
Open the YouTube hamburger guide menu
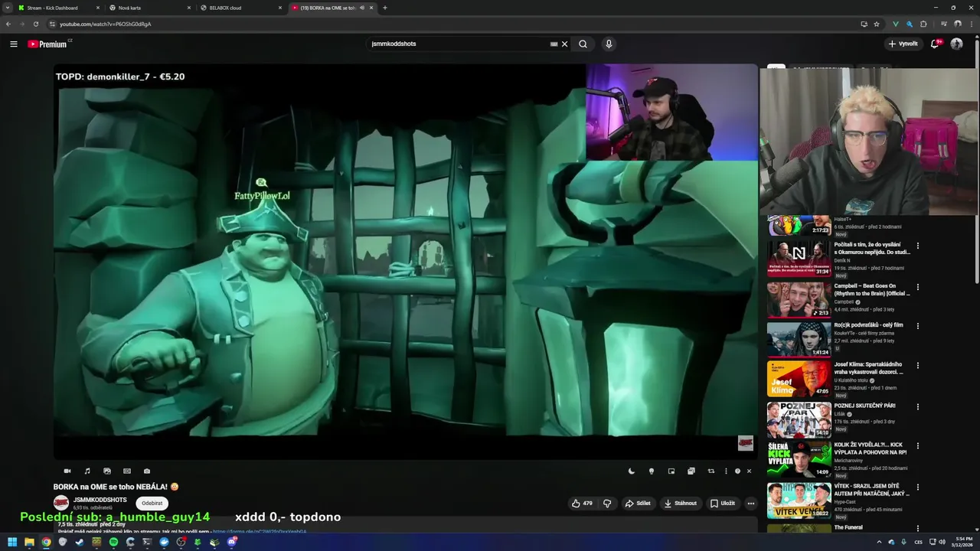[x=13, y=44]
